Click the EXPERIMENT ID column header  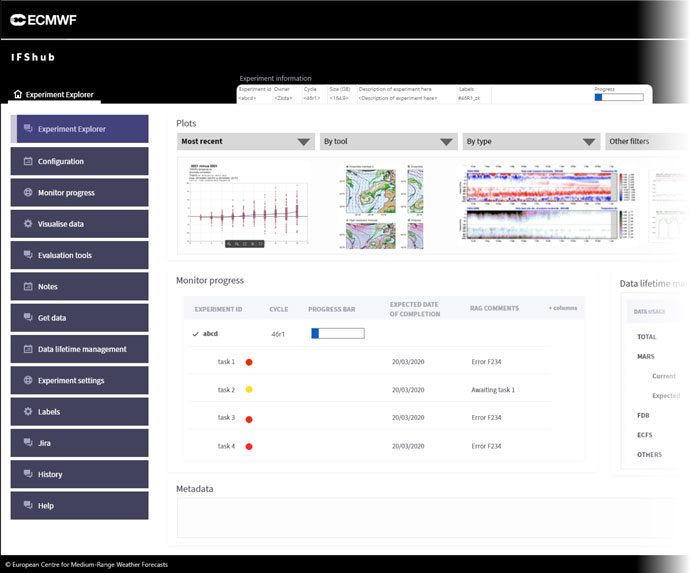218,309
